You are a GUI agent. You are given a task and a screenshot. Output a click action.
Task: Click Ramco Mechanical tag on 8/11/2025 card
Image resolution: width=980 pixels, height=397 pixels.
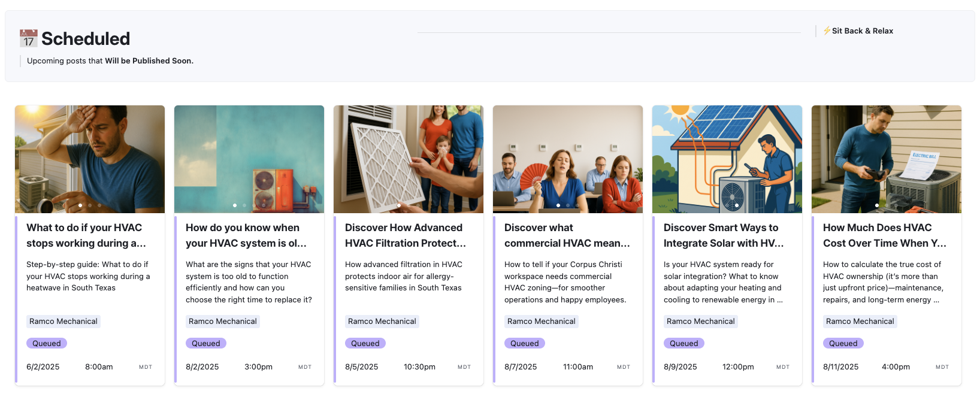click(860, 322)
